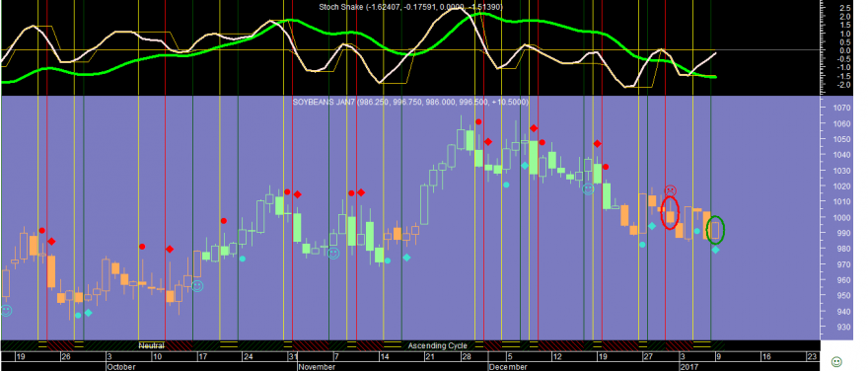Viewport: 868px width, 371px height.
Task: Select the October label on the date axis
Action: pyautogui.click(x=121, y=367)
